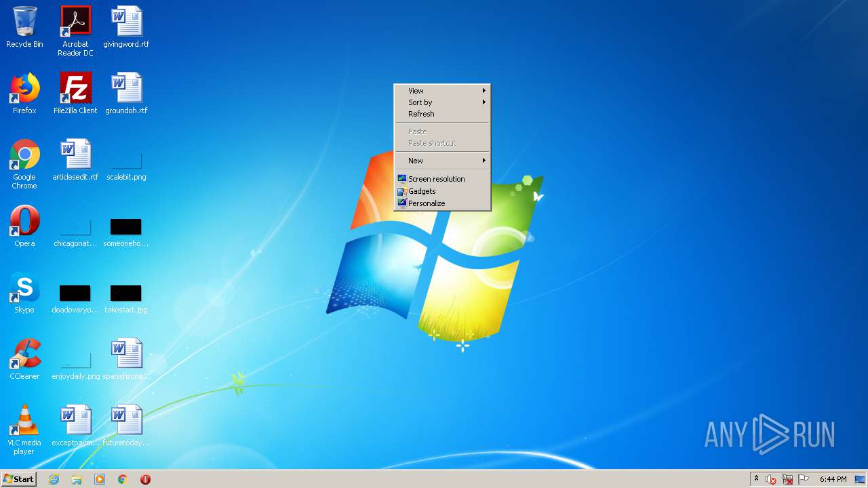This screenshot has width=868, height=488.
Task: Select the givingword.rtf document icon
Action: (x=126, y=27)
